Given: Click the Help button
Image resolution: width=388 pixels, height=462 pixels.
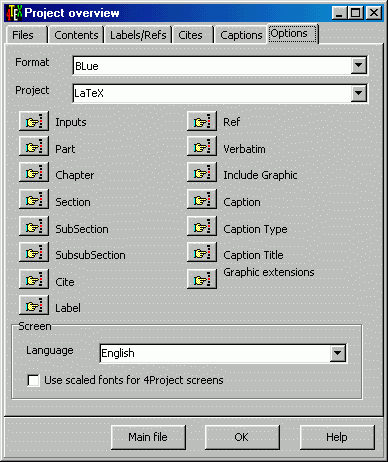Looking at the screenshot, I should click(x=337, y=437).
